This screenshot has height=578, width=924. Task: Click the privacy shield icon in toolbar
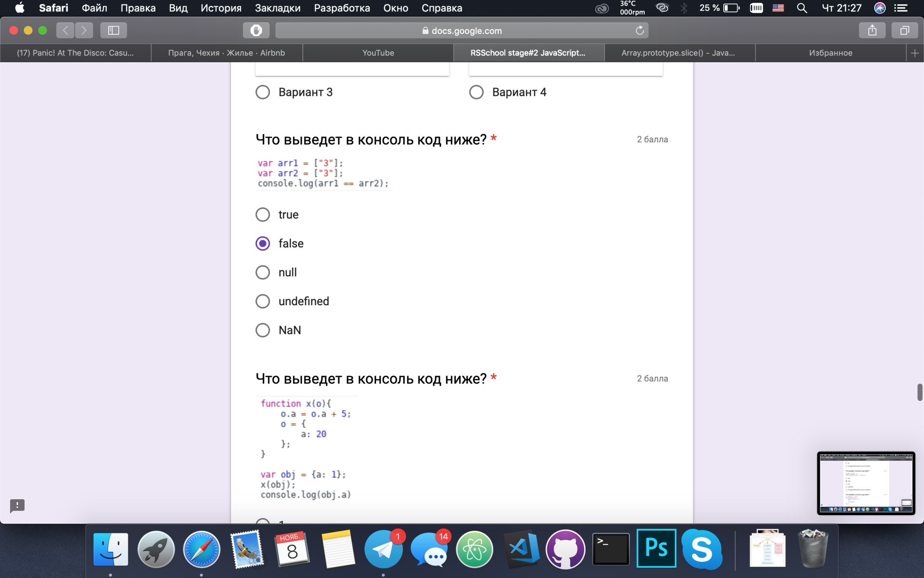(256, 30)
